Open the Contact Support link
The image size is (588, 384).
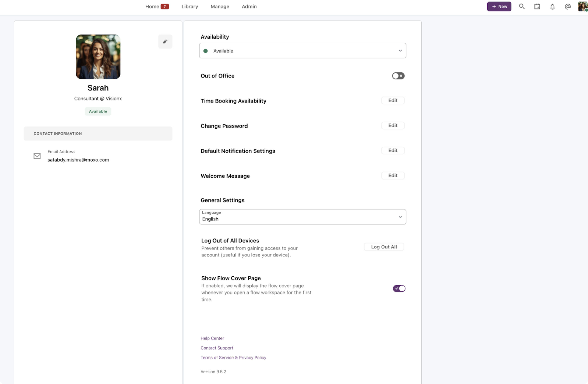[x=217, y=348]
